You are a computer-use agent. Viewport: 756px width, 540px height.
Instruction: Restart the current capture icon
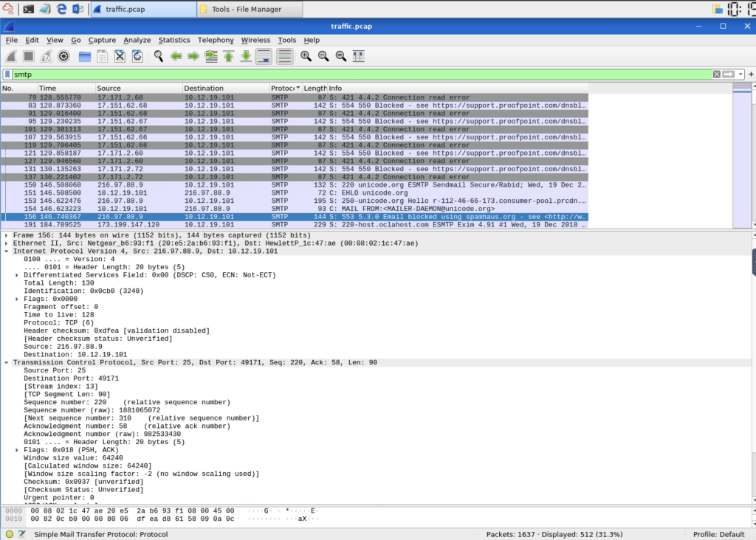click(46, 56)
